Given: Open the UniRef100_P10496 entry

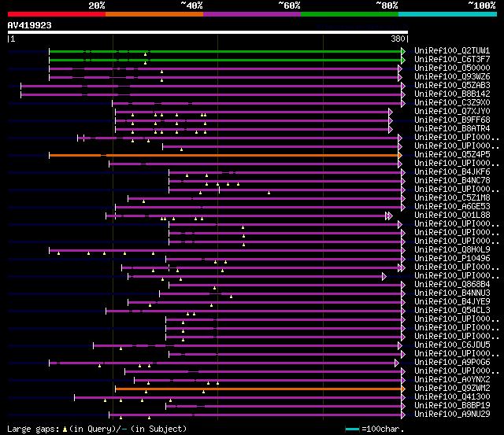Looking at the screenshot, I should pyautogui.click(x=452, y=259).
